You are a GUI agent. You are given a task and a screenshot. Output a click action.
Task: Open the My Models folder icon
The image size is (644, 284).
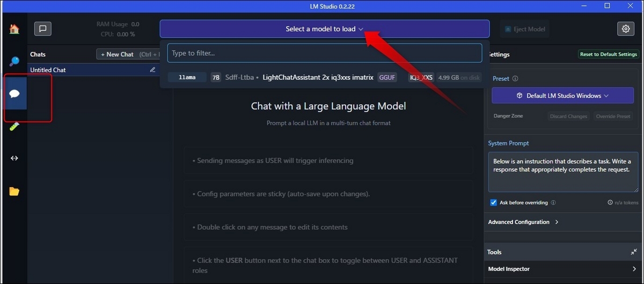(14, 191)
